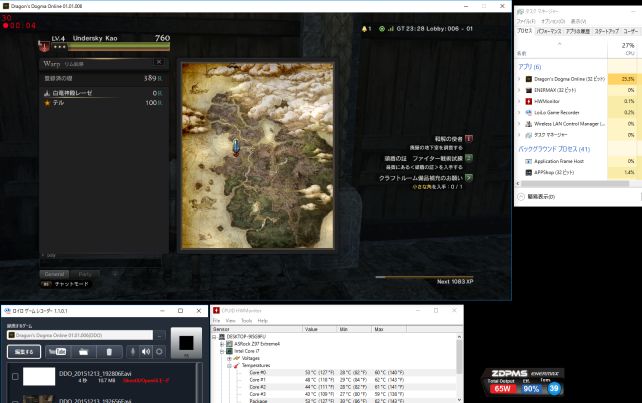Click the game name field in LoiLo recorder
This screenshot has width=642, height=403.
pyautogui.click(x=80, y=335)
